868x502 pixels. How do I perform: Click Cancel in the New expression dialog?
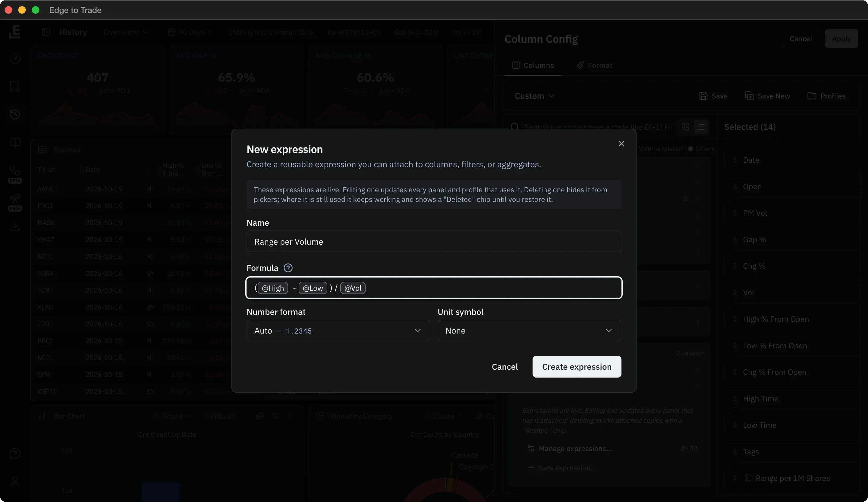pyautogui.click(x=505, y=367)
